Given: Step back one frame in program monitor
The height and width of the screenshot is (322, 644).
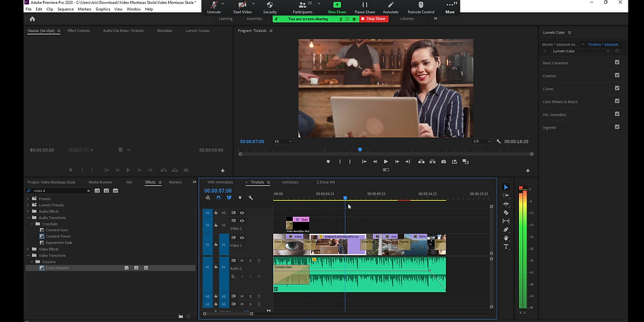Looking at the screenshot, I should [x=375, y=162].
